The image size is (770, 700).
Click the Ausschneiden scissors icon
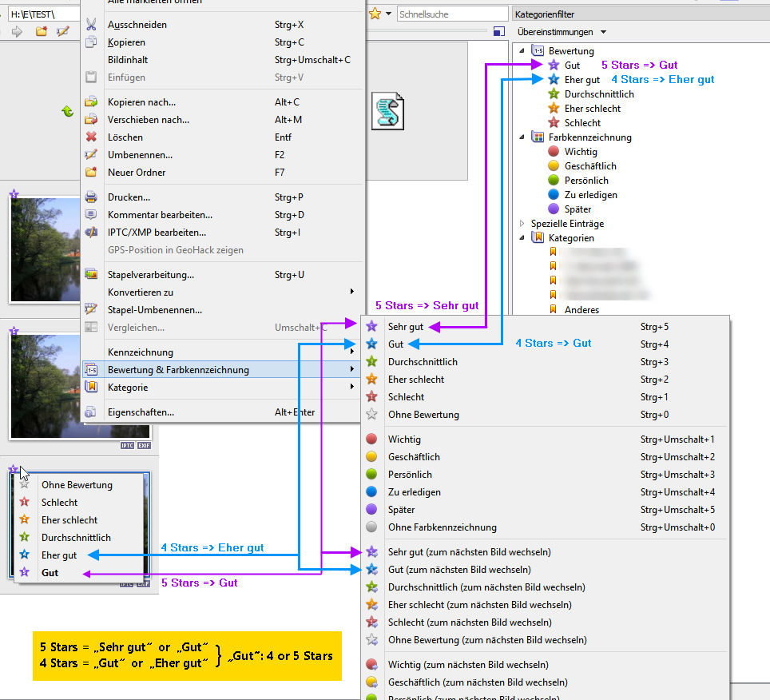coord(91,25)
